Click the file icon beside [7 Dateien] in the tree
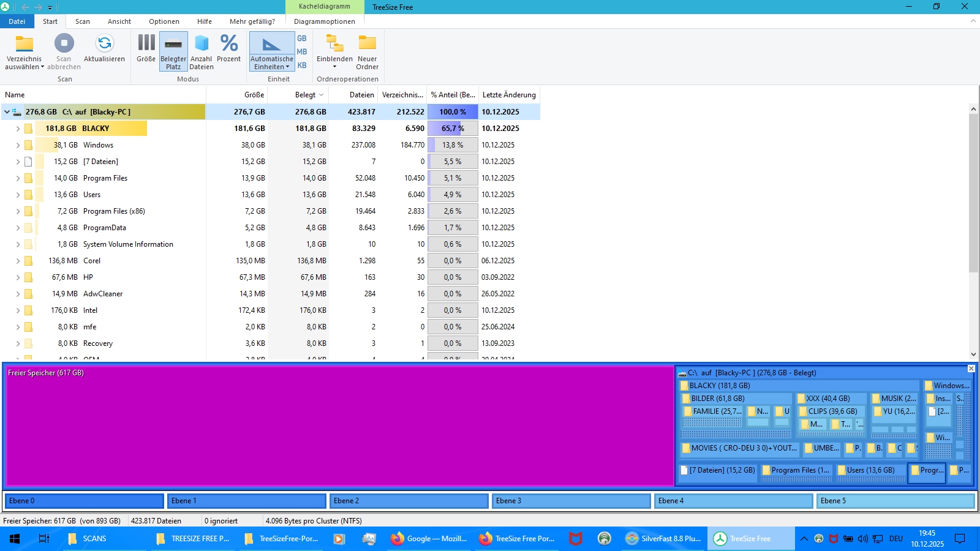This screenshot has height=551, width=980. click(x=28, y=162)
